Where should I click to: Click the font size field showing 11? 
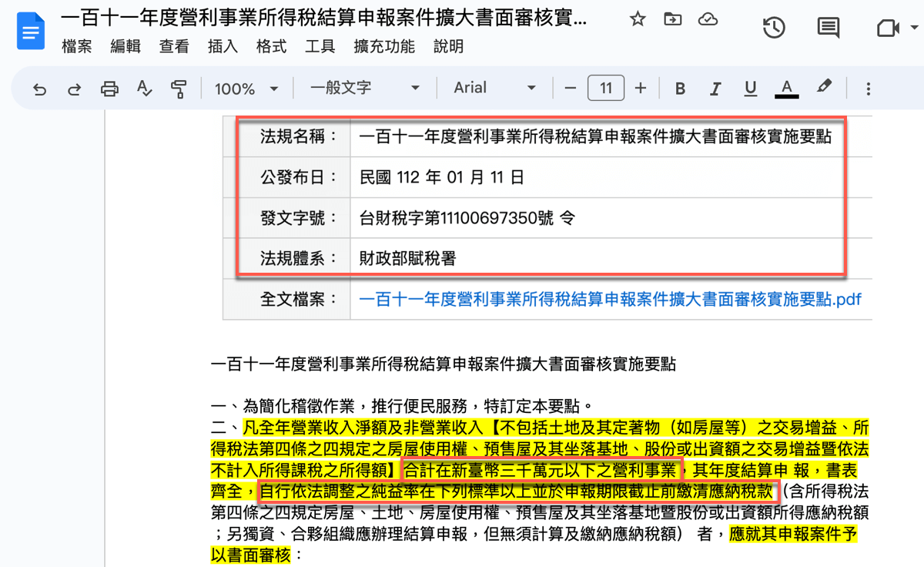point(606,88)
